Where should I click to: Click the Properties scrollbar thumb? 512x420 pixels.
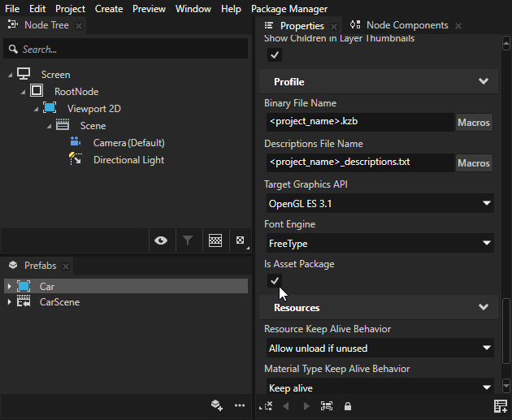tap(506, 331)
